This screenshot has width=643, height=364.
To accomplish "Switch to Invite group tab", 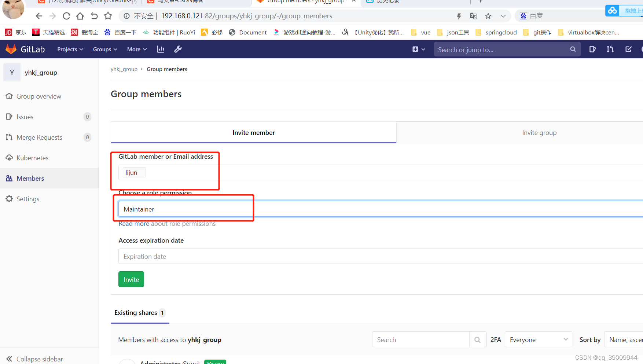I will (x=539, y=132).
